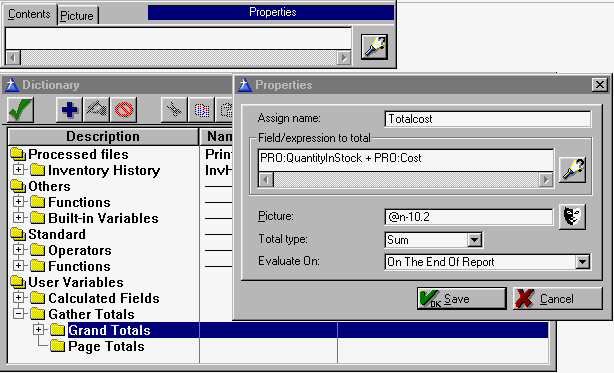
Task: Expand the Built-in Variables node
Action: point(18,218)
